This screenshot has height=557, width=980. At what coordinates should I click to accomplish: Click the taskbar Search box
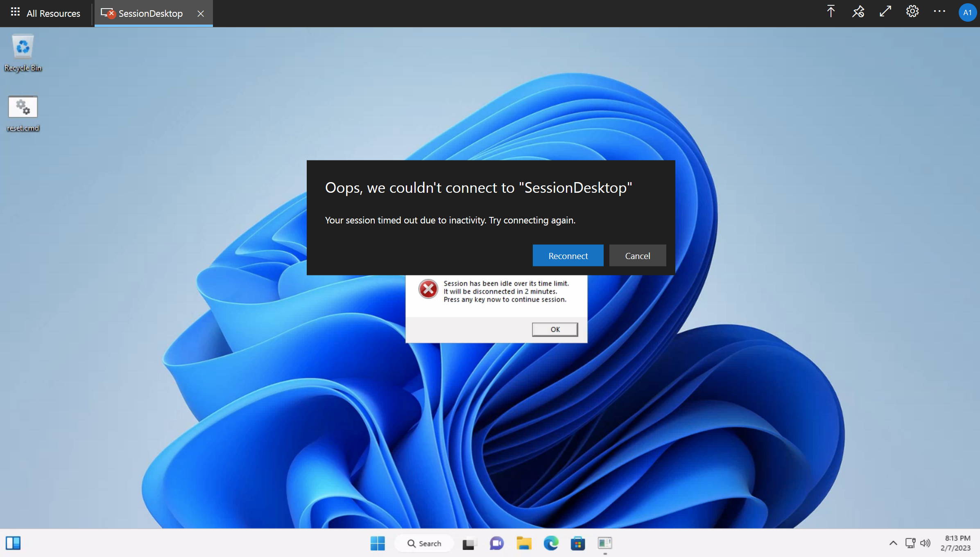(x=424, y=543)
